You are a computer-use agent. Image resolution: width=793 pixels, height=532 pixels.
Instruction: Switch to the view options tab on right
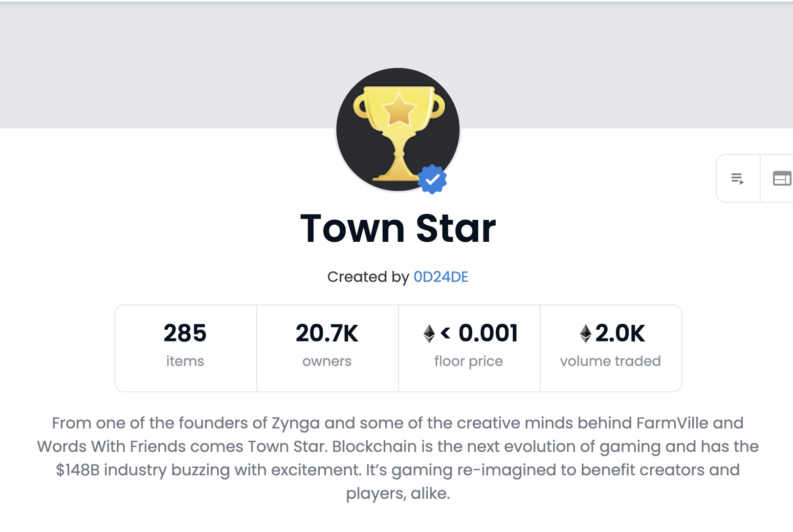tap(782, 179)
